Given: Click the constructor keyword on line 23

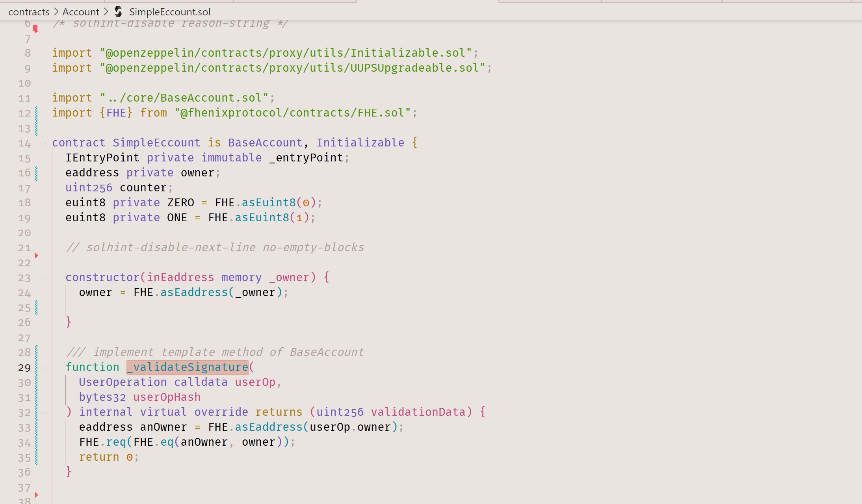Looking at the screenshot, I should pyautogui.click(x=102, y=277).
